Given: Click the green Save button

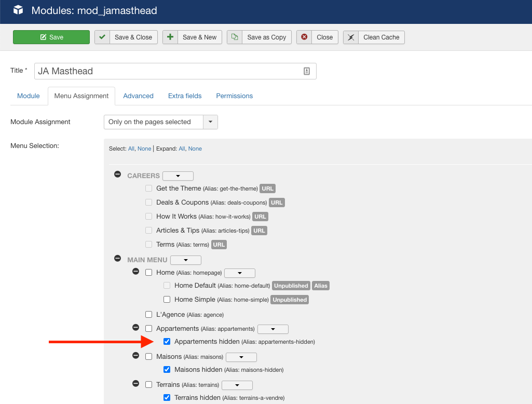Looking at the screenshot, I should click(x=51, y=37).
